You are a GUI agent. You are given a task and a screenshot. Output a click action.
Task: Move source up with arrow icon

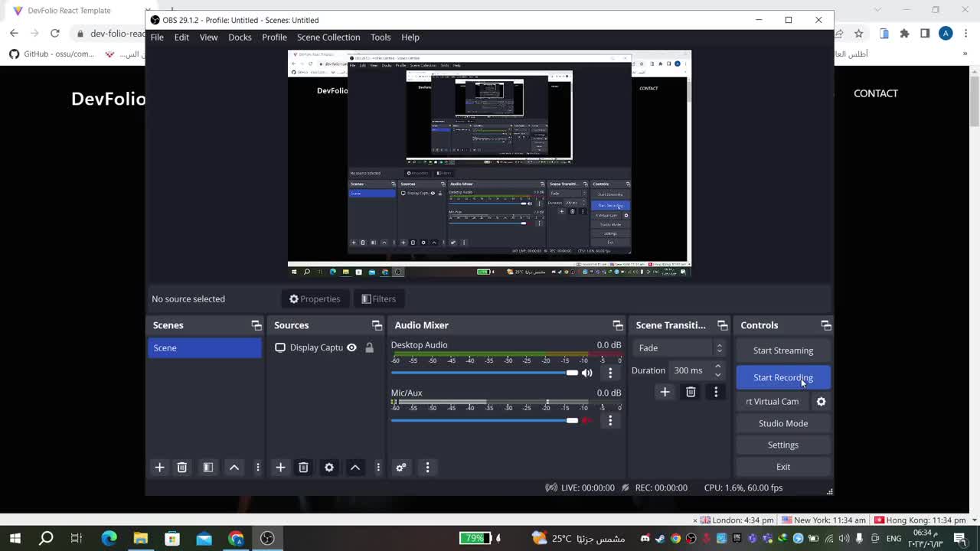(355, 468)
